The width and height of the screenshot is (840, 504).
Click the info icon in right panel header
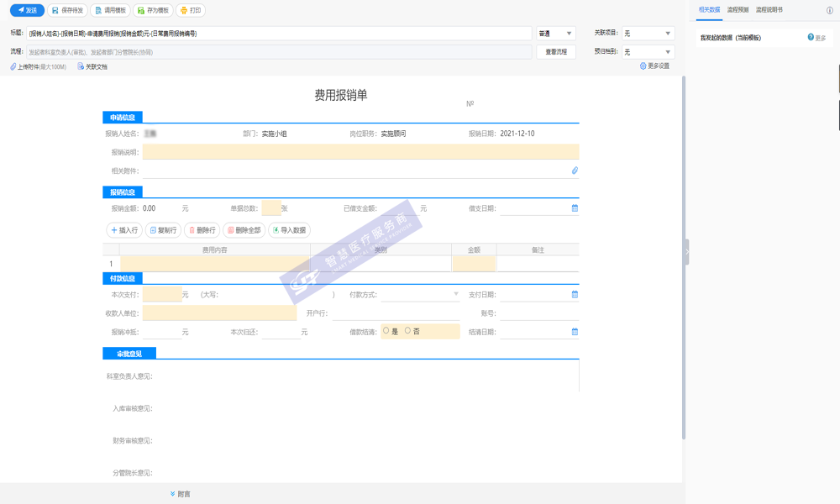[x=830, y=10]
